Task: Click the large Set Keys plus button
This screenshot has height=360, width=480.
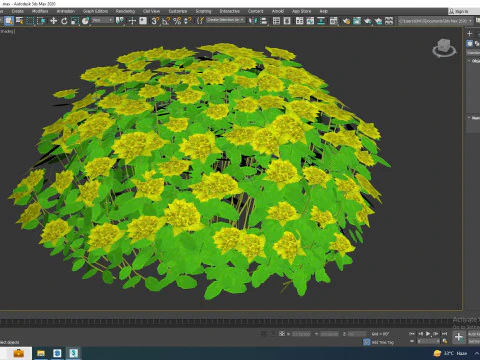Action: (x=459, y=337)
